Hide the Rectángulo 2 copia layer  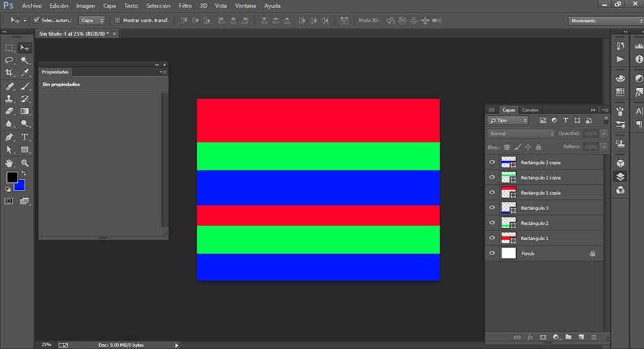(492, 177)
